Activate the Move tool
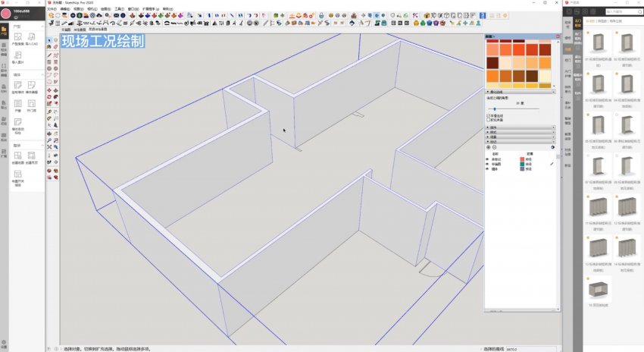The image size is (644, 352). tap(49, 90)
